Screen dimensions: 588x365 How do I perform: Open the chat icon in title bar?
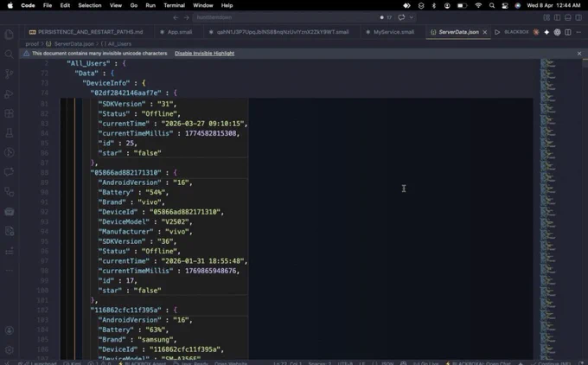coord(401,17)
